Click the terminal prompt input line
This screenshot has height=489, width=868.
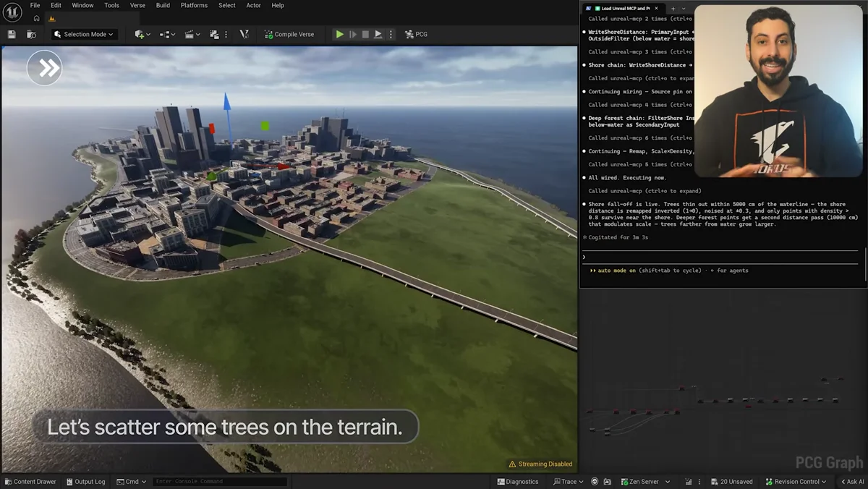click(x=722, y=257)
